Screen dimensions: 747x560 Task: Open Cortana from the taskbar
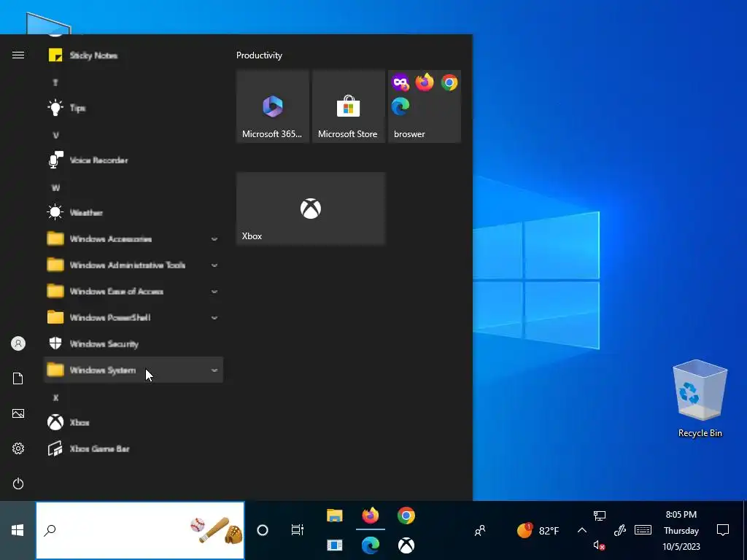pos(263,530)
